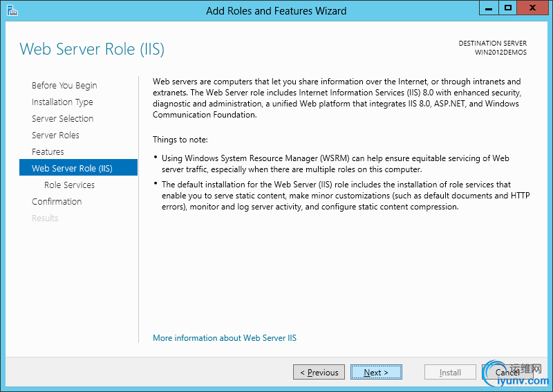553x392 pixels.
Task: Click the greyed-out Install button
Action: pos(450,372)
